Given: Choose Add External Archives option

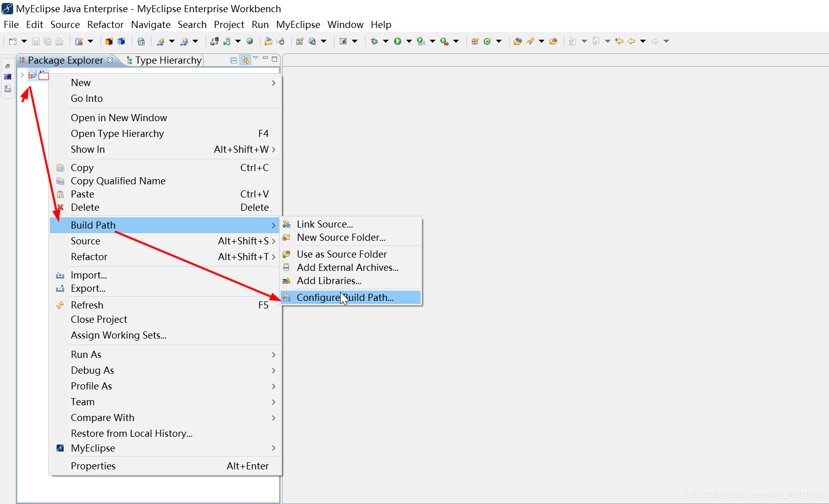Looking at the screenshot, I should (351, 267).
